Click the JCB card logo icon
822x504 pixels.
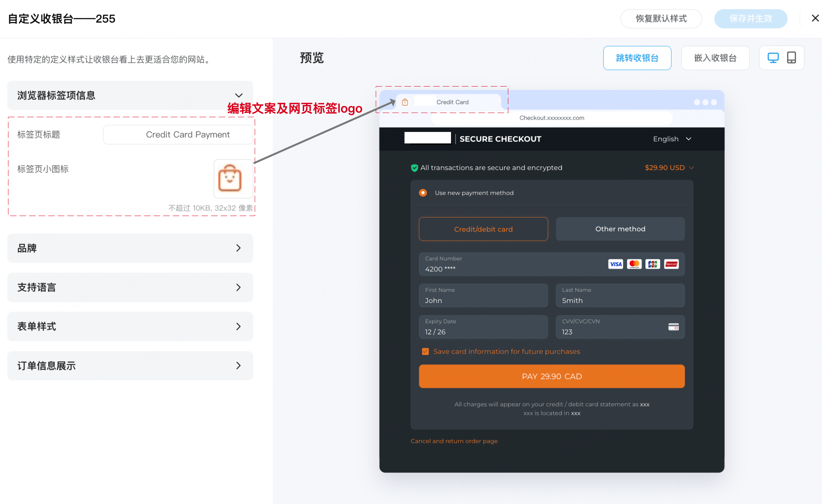pos(653,264)
